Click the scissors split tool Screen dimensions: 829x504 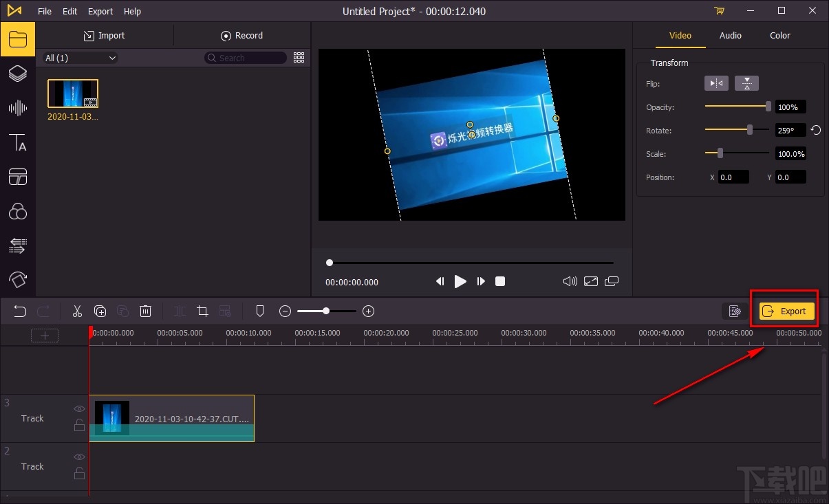coord(77,311)
